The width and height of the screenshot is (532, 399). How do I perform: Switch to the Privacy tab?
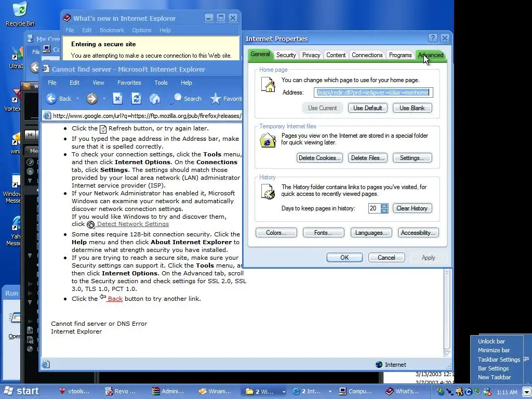pyautogui.click(x=311, y=55)
